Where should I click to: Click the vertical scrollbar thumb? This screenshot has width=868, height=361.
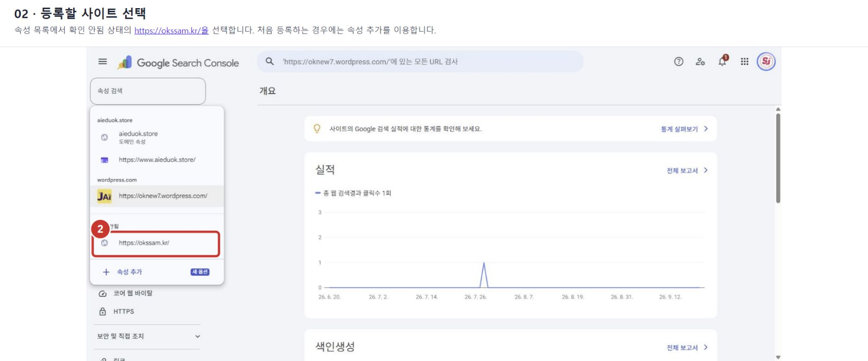click(x=778, y=158)
